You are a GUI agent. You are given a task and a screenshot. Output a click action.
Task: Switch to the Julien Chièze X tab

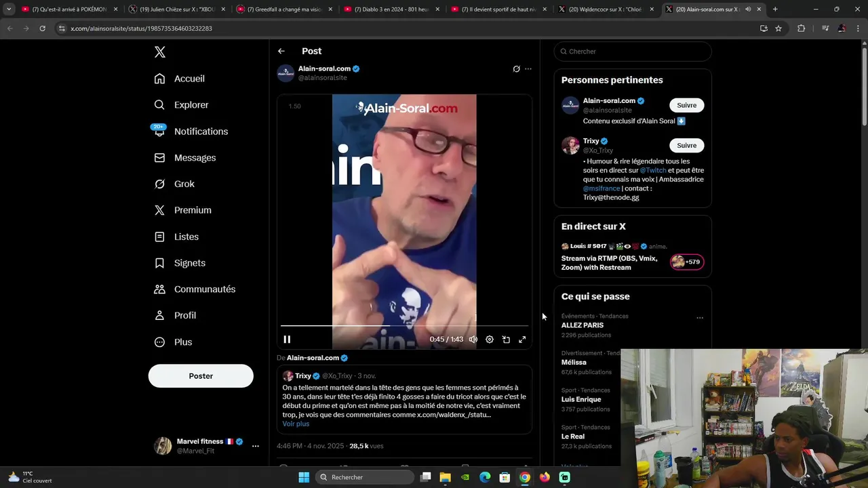pos(176,9)
